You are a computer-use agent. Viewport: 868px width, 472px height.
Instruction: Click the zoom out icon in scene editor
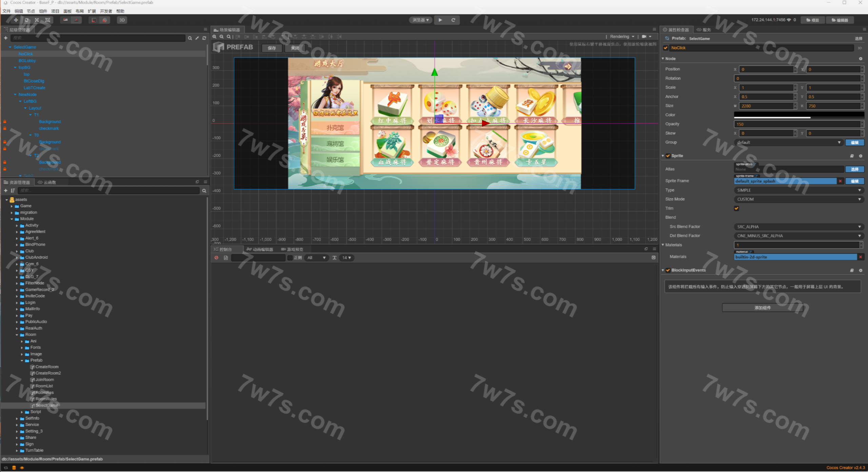(221, 37)
